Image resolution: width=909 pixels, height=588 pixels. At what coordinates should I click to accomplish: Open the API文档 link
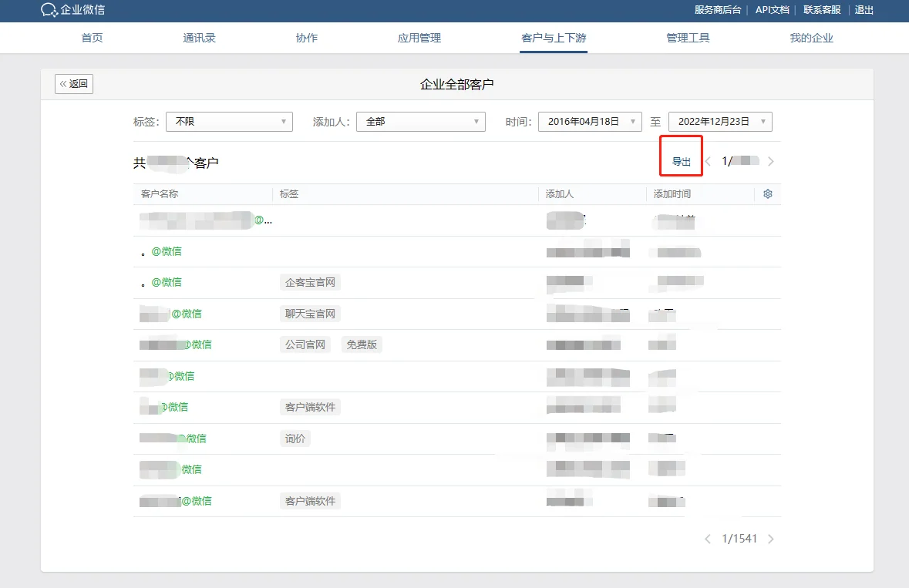click(x=772, y=10)
